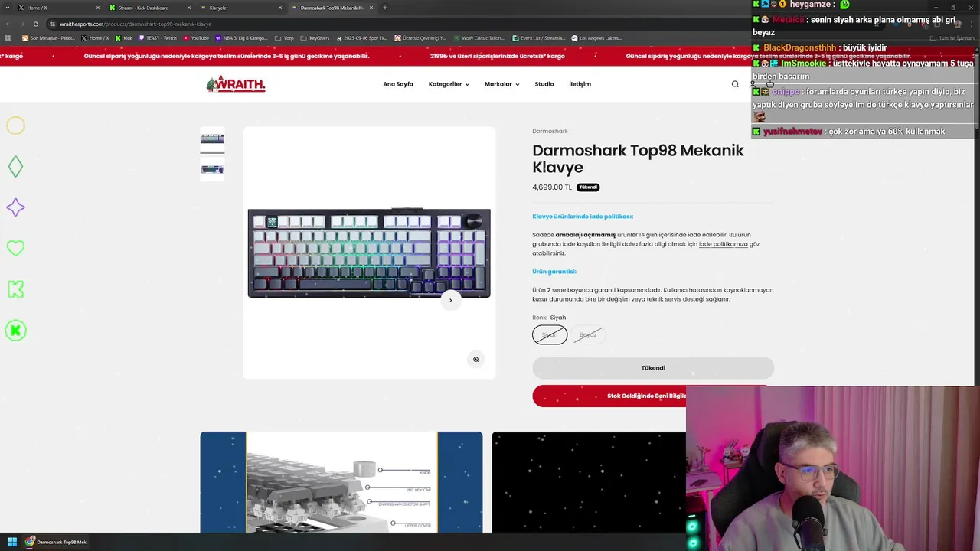Click the purple four-point star icon

tap(15, 207)
